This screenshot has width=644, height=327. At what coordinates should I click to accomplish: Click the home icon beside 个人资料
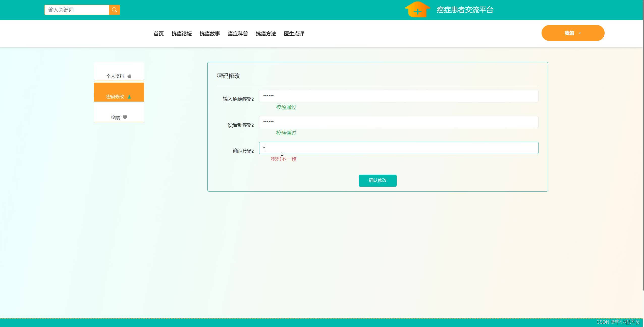[129, 76]
